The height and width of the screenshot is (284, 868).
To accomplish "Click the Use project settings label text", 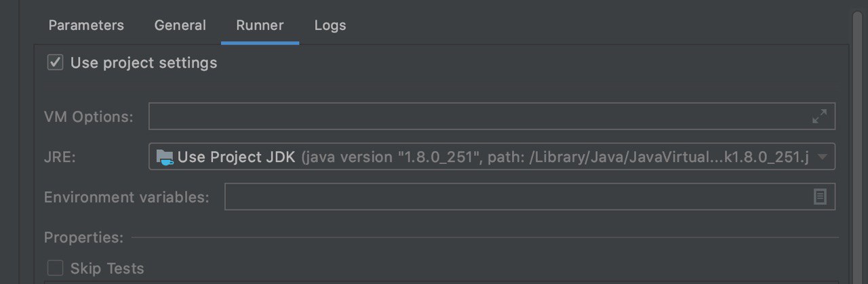I will click(x=144, y=63).
